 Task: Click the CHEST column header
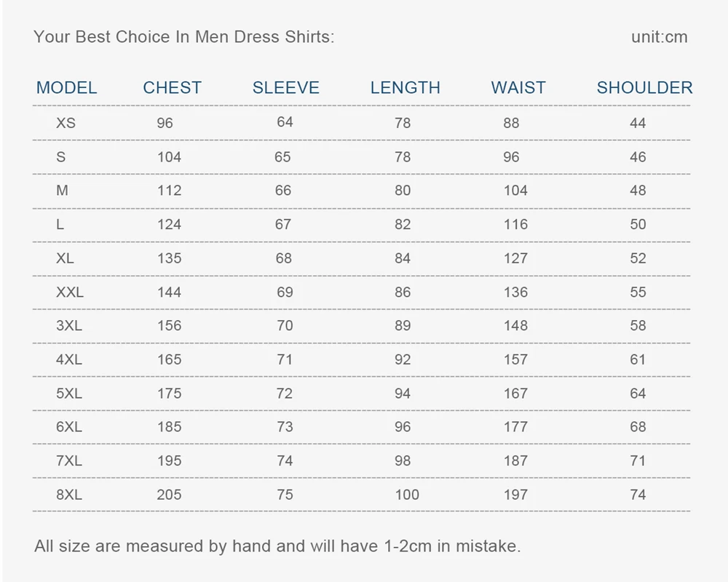click(173, 88)
